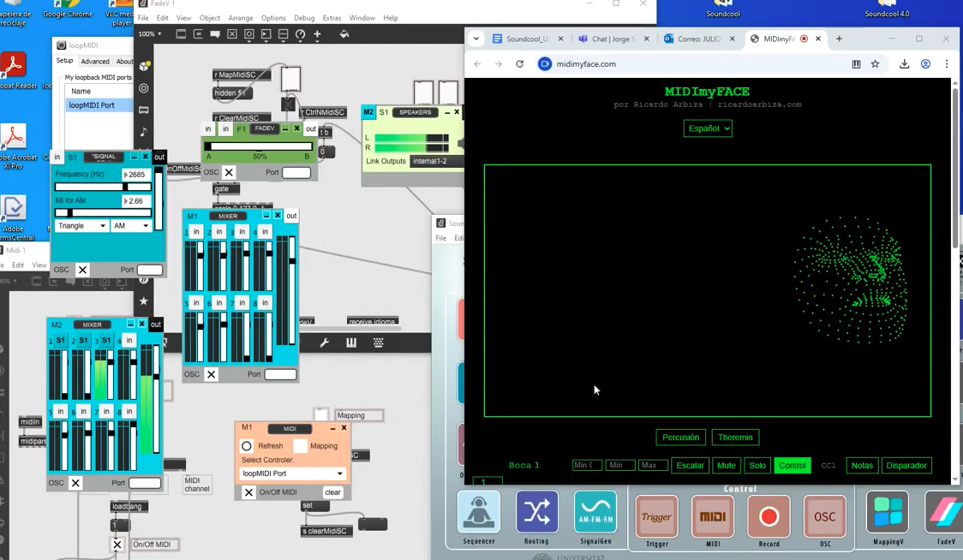Enable the Mapping checkbox in MIDI panel
The height and width of the screenshot is (560, 963).
pyautogui.click(x=300, y=446)
